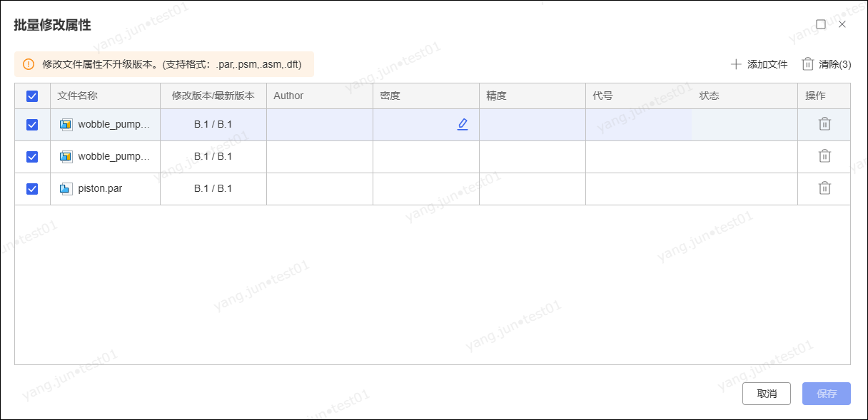Click the 状态 column header

[709, 96]
